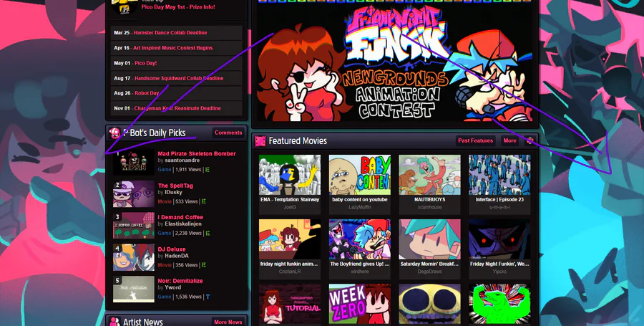Visit author Yword's profile

(x=172, y=287)
